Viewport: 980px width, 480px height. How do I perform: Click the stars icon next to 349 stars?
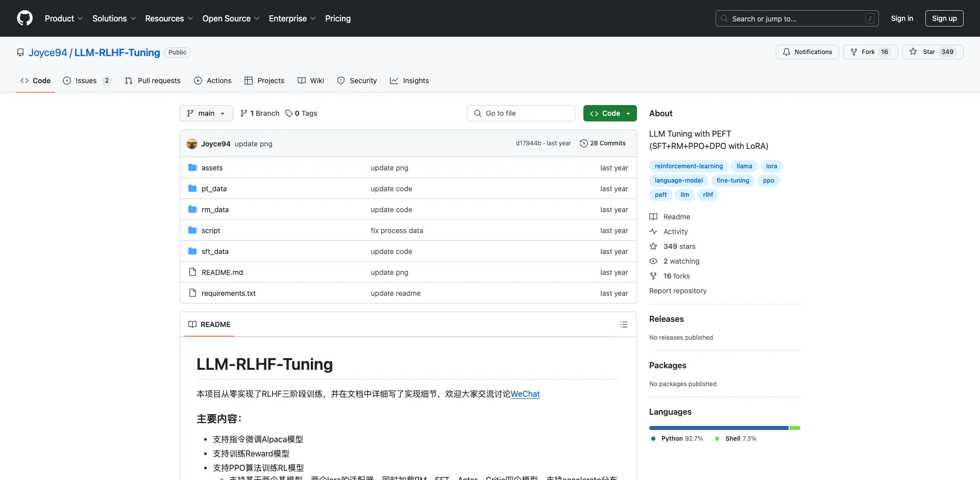click(x=653, y=246)
